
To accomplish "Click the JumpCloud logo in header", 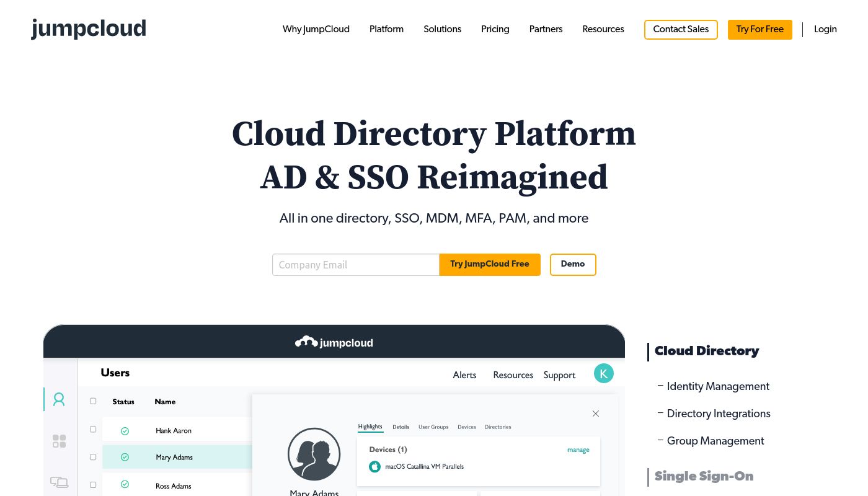I will [89, 29].
